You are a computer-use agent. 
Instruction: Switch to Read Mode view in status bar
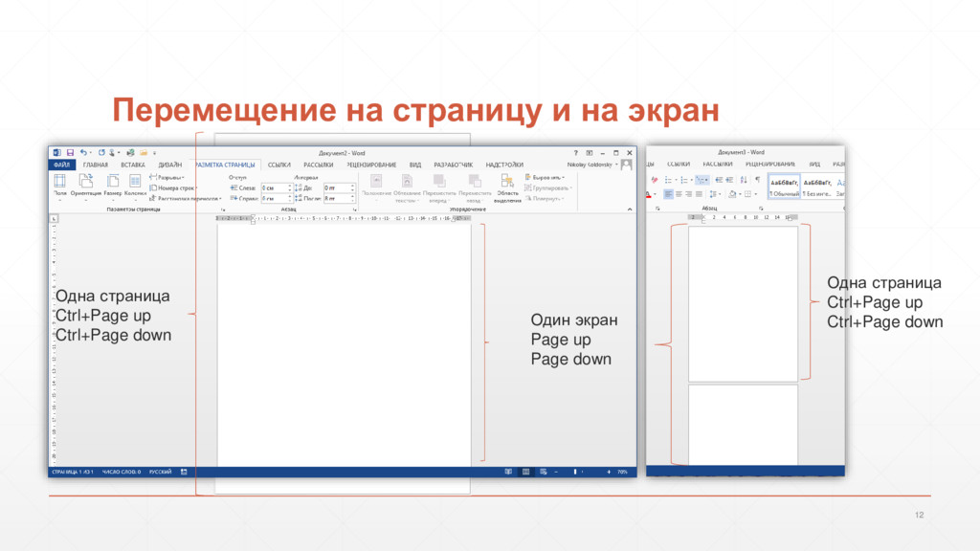[x=508, y=472]
